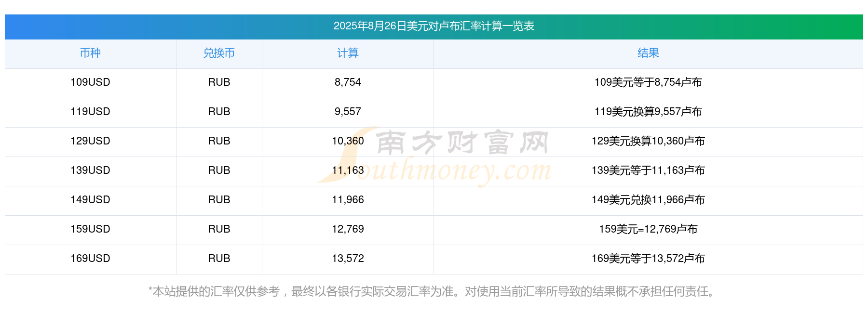Click result '169美元等于13,572卢布'
This screenshot has height=313, width=868.
pos(648,259)
